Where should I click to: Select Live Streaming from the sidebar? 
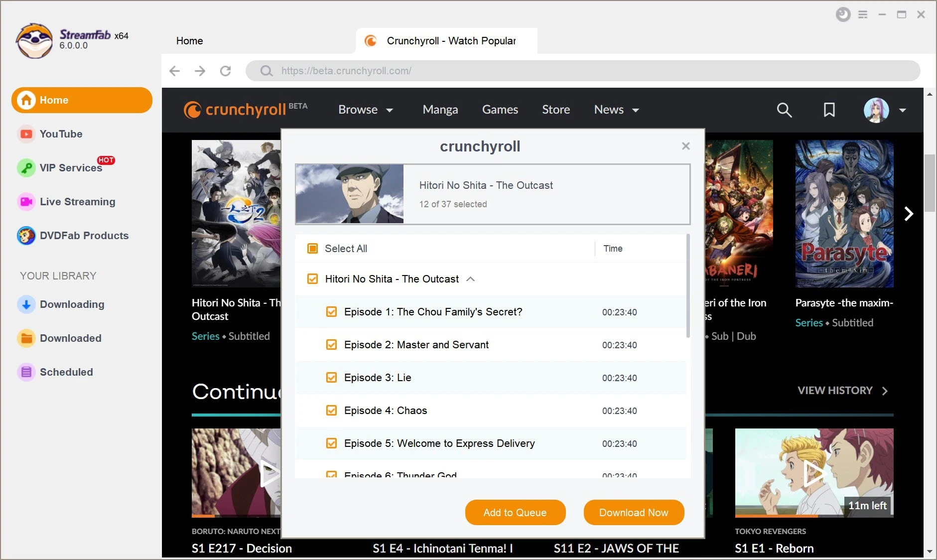click(77, 201)
